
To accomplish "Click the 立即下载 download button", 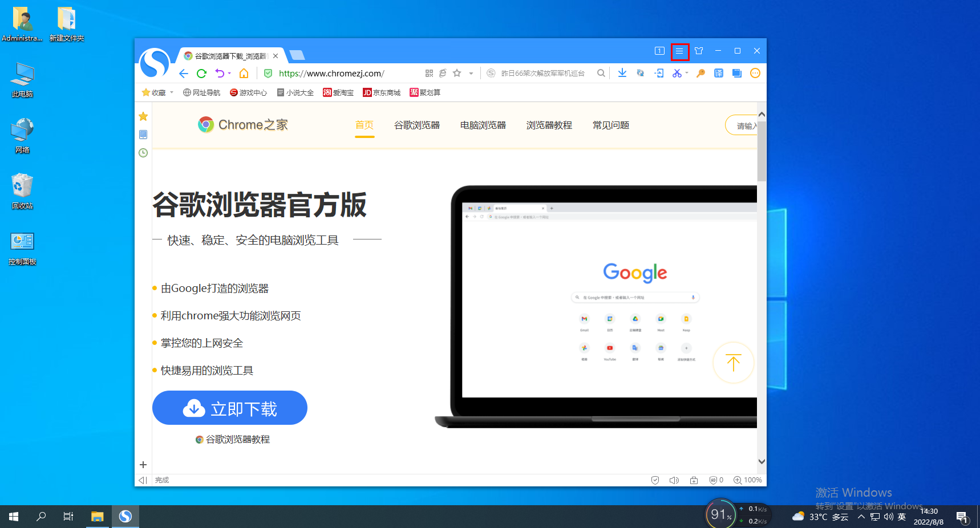I will 229,408.
